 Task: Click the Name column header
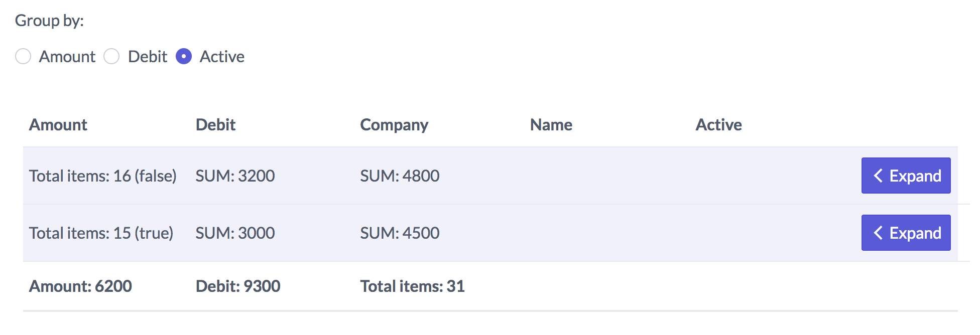coord(551,124)
